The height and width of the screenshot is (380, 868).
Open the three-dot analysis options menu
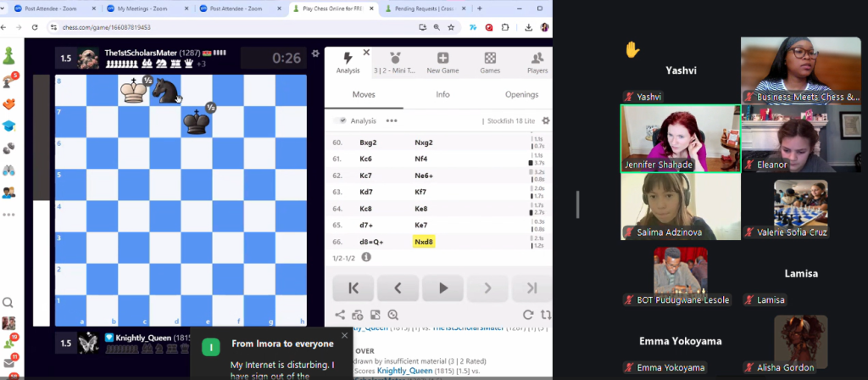tap(392, 121)
